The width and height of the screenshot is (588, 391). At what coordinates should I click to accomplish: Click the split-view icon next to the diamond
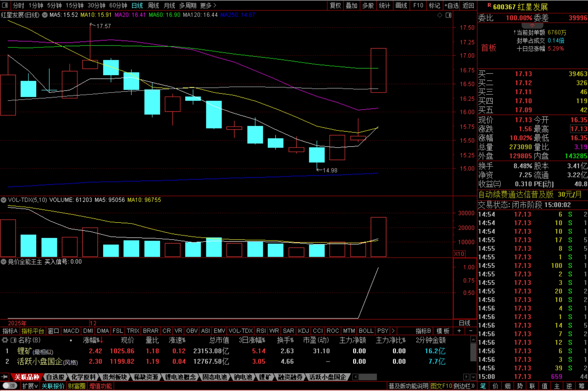pyautogui.click(x=448, y=15)
